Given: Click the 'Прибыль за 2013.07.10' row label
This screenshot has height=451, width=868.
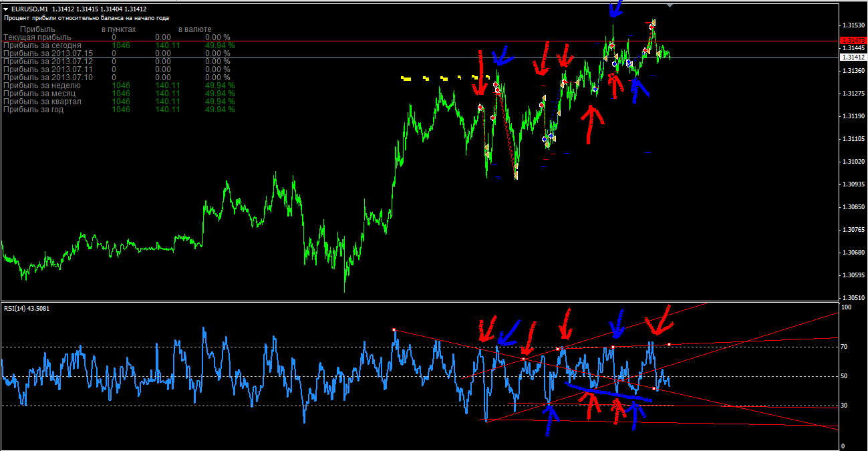Looking at the screenshot, I should click(48, 78).
